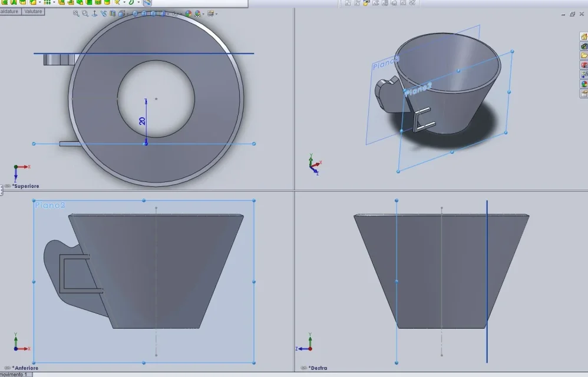Toggle the view link icon beside *Anteriore
The height and width of the screenshot is (377, 588).
(7, 368)
